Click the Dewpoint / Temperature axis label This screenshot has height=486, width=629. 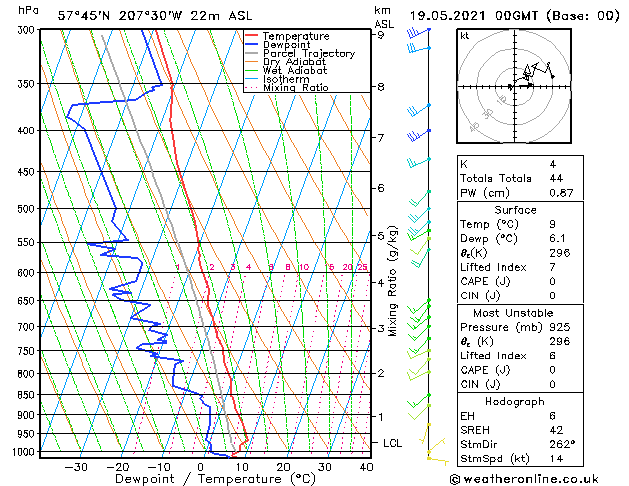(x=215, y=479)
